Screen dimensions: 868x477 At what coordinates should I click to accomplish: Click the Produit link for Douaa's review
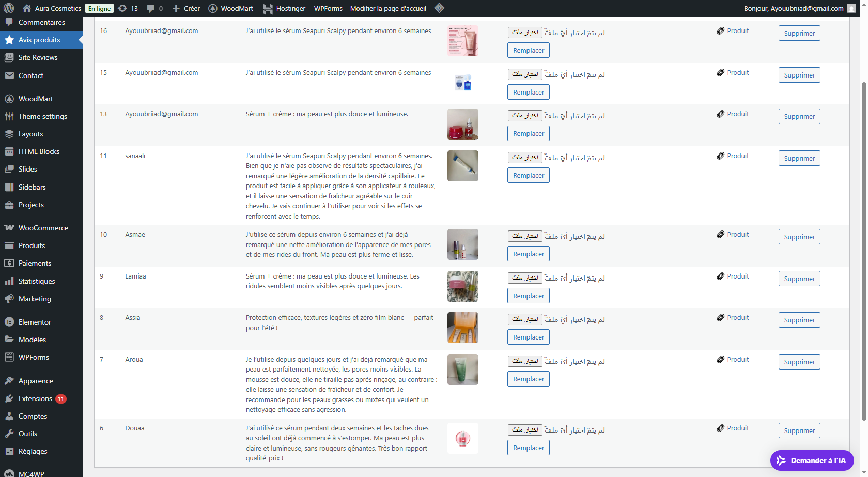point(737,428)
